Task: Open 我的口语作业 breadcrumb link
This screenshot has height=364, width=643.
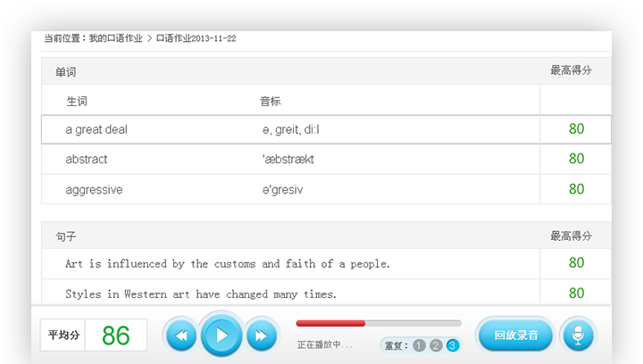Action: tap(115, 39)
